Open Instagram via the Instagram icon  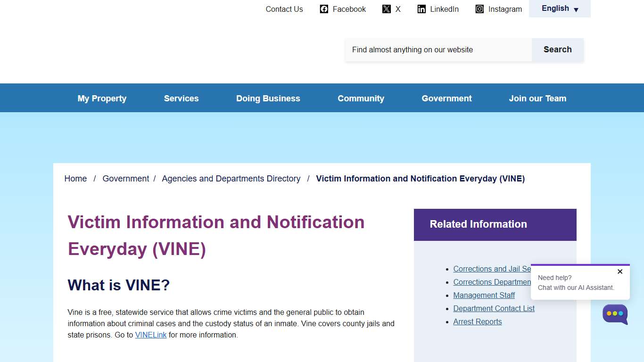(x=479, y=9)
